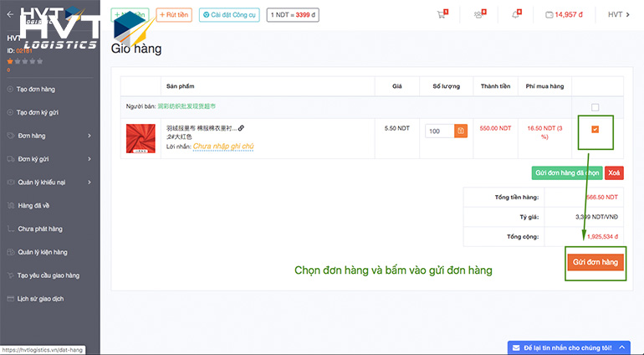
Task: Open the users group icon in top bar
Action: click(x=478, y=15)
